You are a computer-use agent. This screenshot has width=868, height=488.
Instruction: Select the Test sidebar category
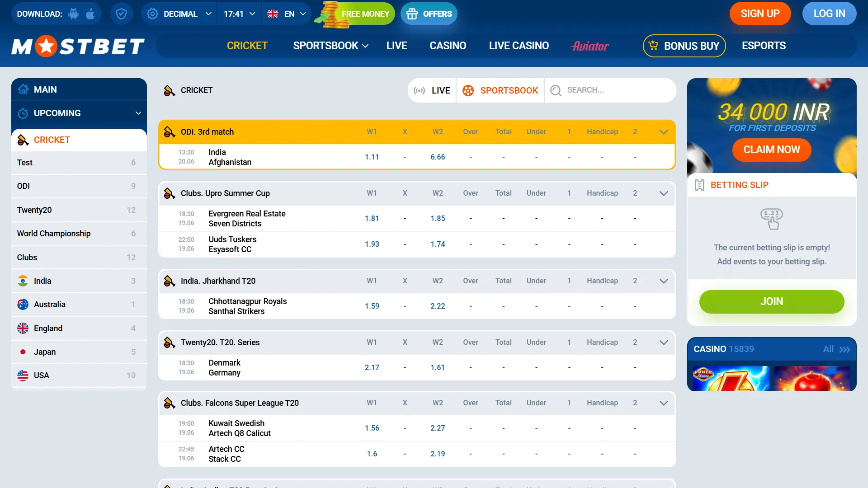tap(79, 163)
